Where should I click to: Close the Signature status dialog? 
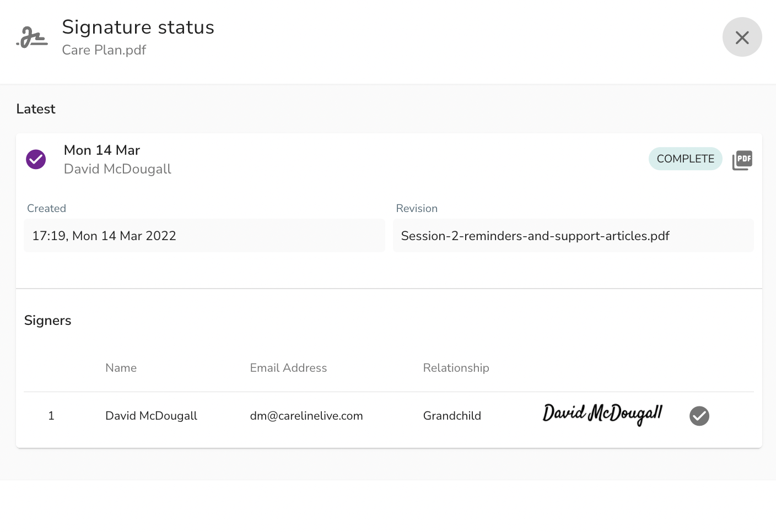point(742,37)
